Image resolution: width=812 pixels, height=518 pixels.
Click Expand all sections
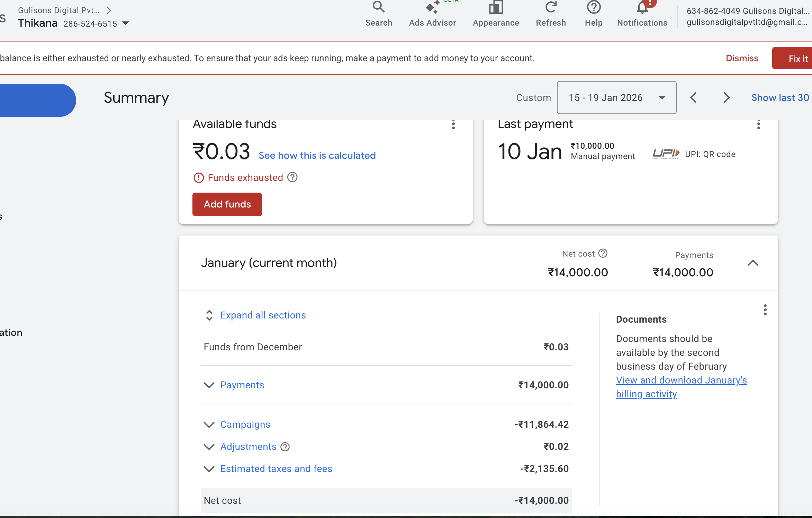pos(263,315)
